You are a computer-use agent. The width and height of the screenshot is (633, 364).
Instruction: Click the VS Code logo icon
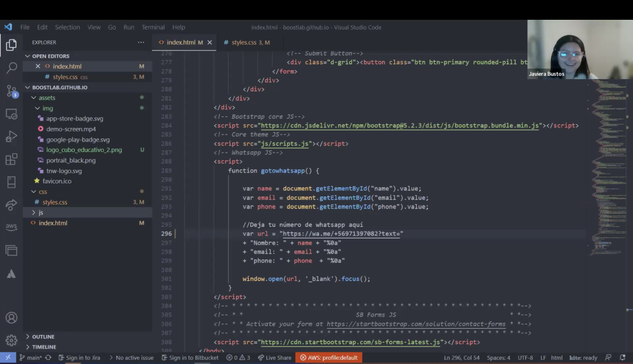coord(8,27)
